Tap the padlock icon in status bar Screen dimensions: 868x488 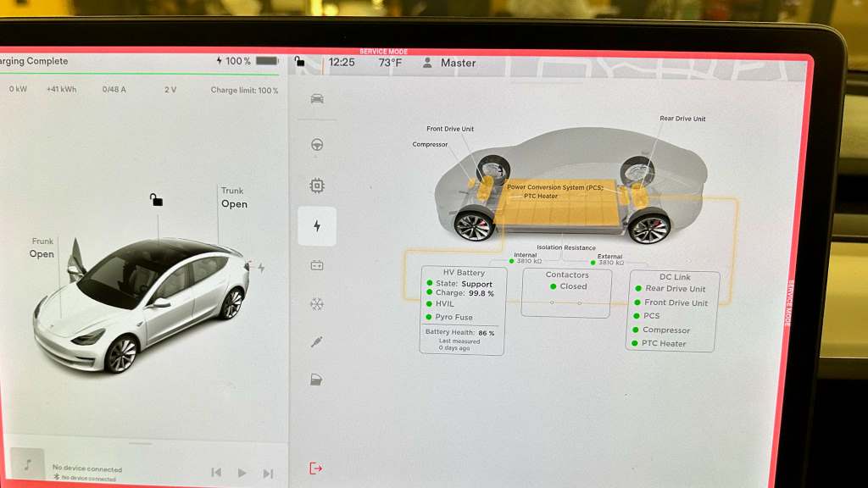(299, 62)
